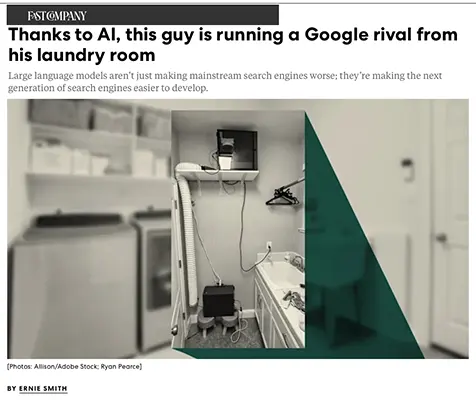
Task: Click the black box on the closet floor
Action: click(219, 301)
